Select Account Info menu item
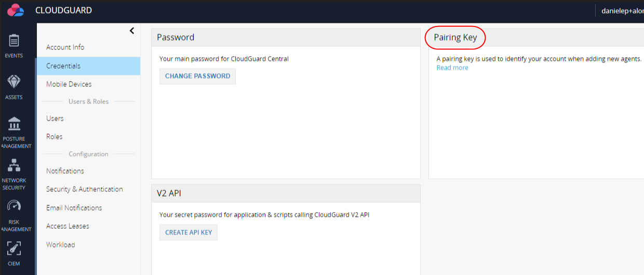 65,47
